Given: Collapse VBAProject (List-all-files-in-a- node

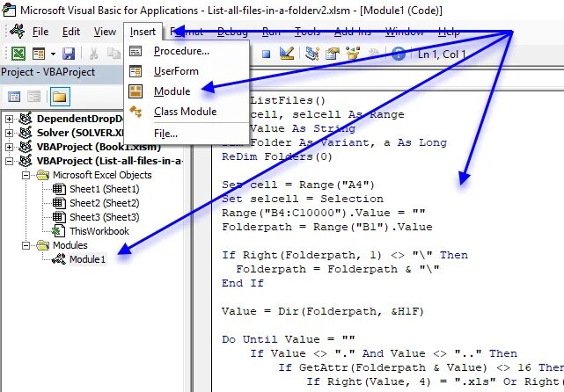Looking at the screenshot, I should pos(9,161).
